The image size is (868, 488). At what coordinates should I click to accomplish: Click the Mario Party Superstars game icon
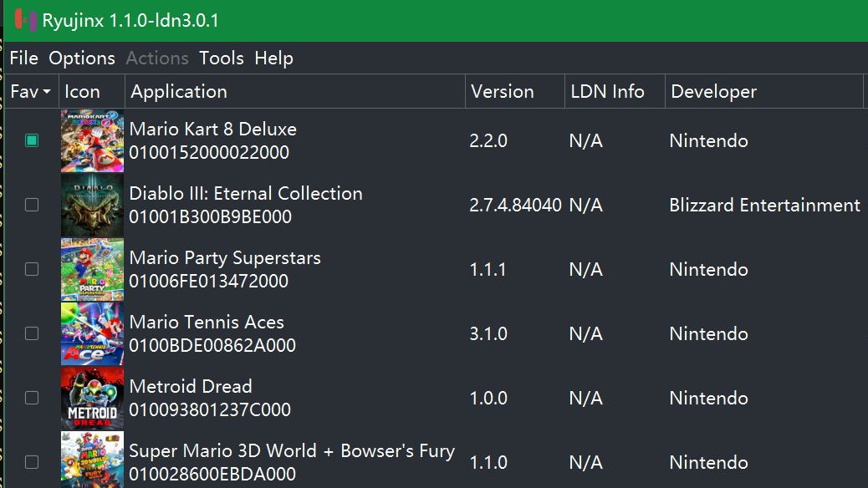click(93, 269)
